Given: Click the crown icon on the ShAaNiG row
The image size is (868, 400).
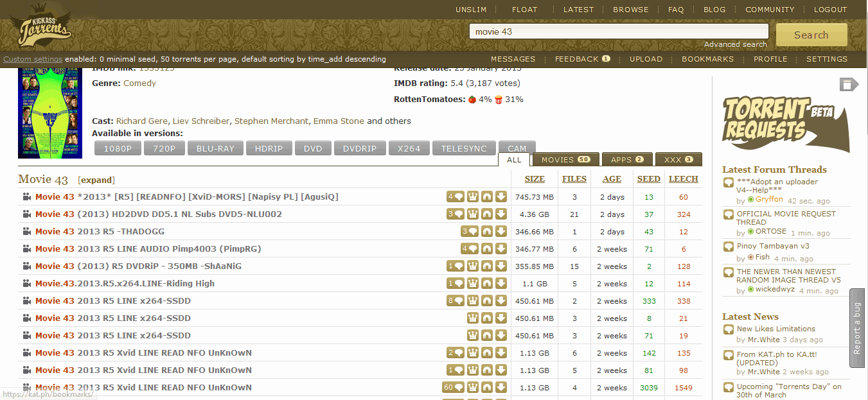Looking at the screenshot, I should pos(473,266).
